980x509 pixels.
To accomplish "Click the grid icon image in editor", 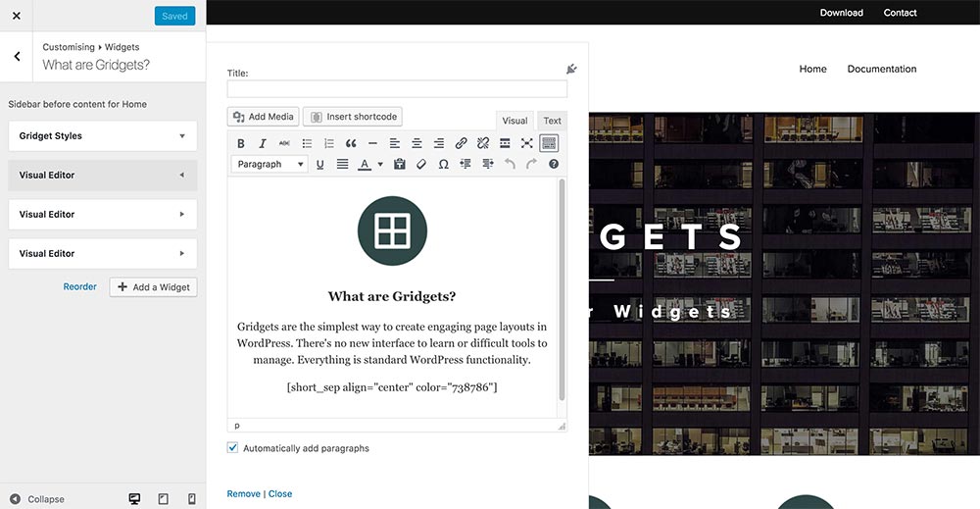I will [x=393, y=230].
